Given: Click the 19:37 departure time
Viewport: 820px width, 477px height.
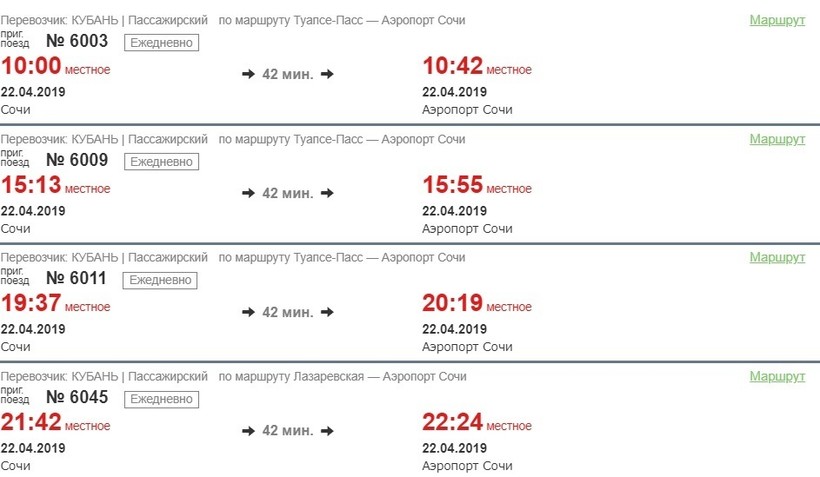Looking at the screenshot, I should click(31, 305).
